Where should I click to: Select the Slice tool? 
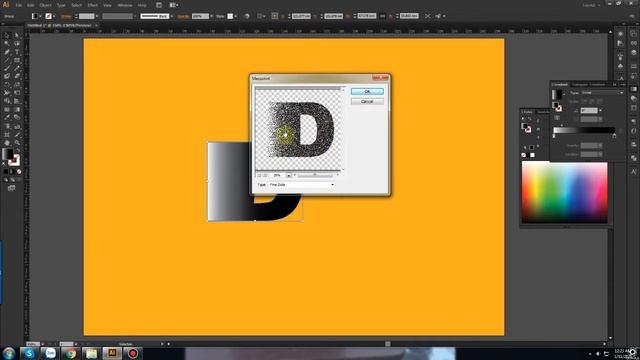click(17, 134)
